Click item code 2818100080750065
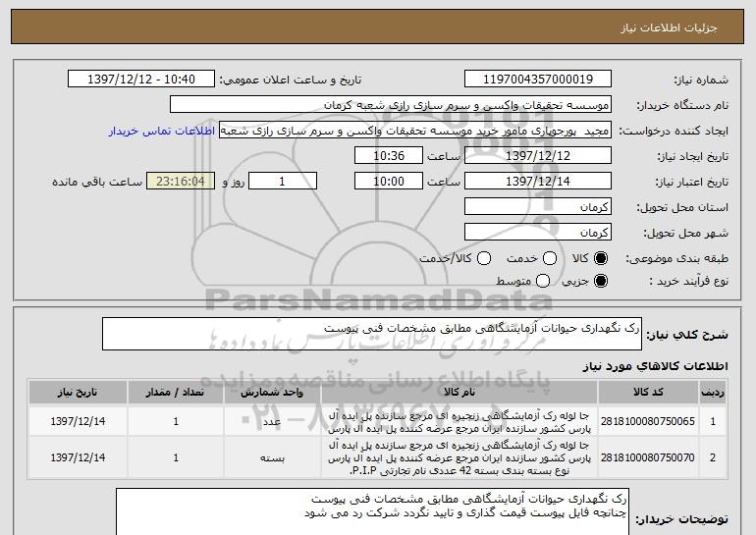Viewport: 756px width, 535px height. click(648, 421)
